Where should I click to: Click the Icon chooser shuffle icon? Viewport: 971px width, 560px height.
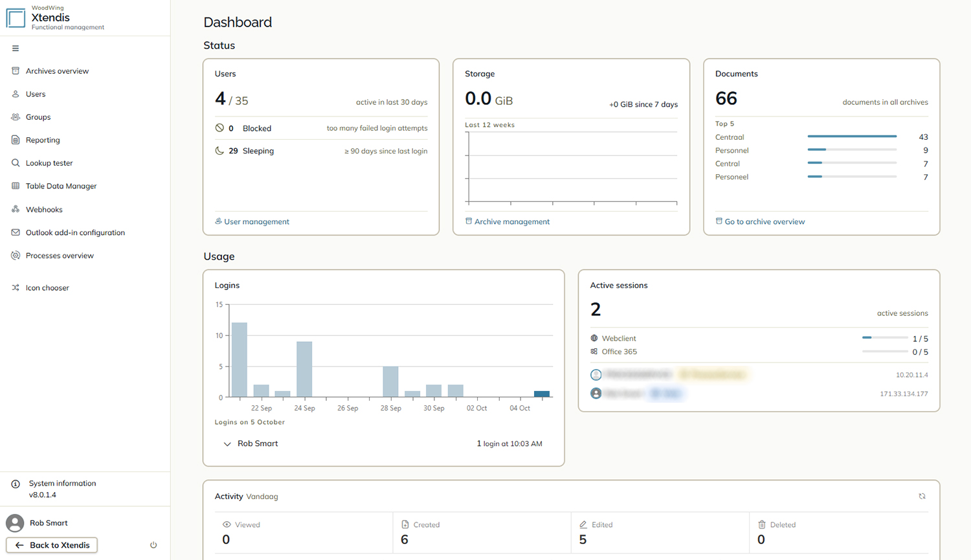click(x=16, y=287)
